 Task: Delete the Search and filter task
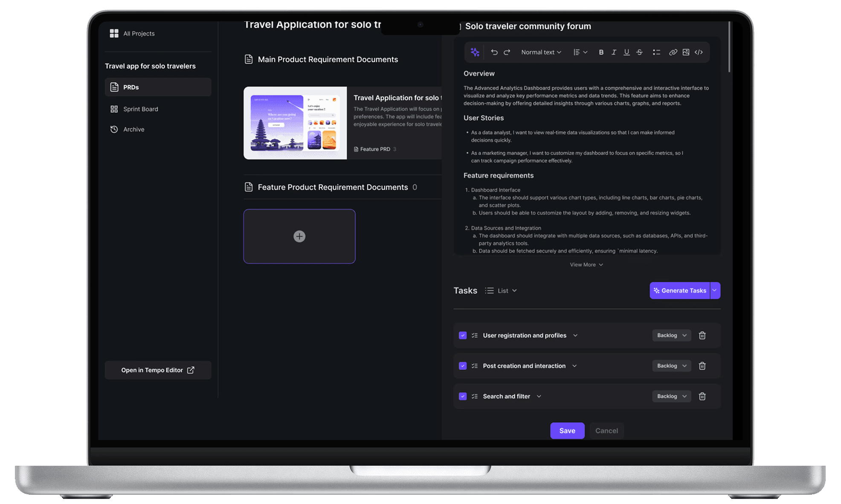(702, 396)
